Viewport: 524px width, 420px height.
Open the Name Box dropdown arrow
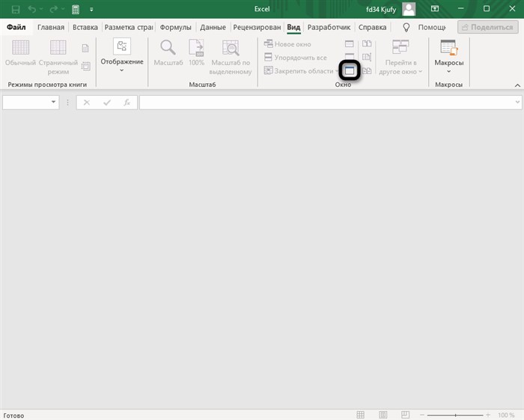tap(53, 102)
